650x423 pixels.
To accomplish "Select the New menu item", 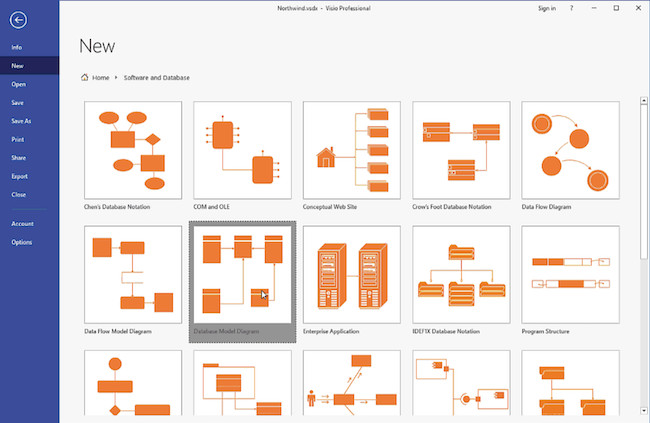I will [29, 66].
